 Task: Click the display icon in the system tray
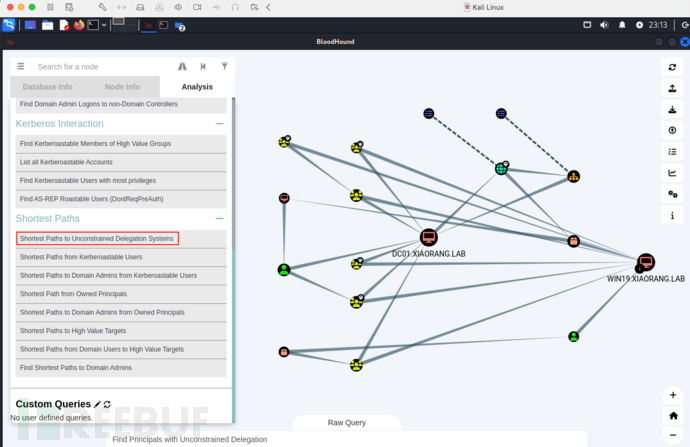(x=587, y=25)
